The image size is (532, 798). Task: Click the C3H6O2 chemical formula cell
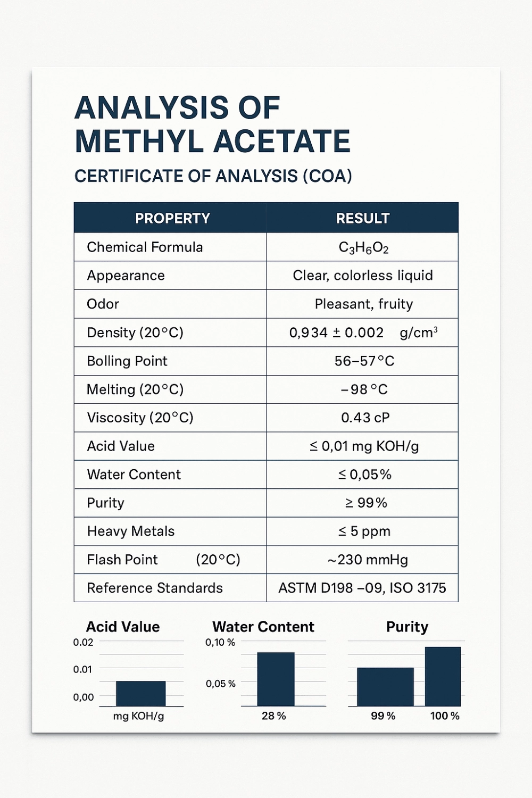click(x=363, y=248)
